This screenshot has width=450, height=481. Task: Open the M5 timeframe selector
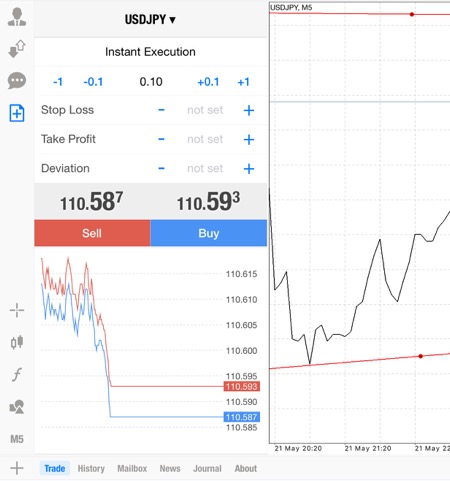[x=17, y=439]
